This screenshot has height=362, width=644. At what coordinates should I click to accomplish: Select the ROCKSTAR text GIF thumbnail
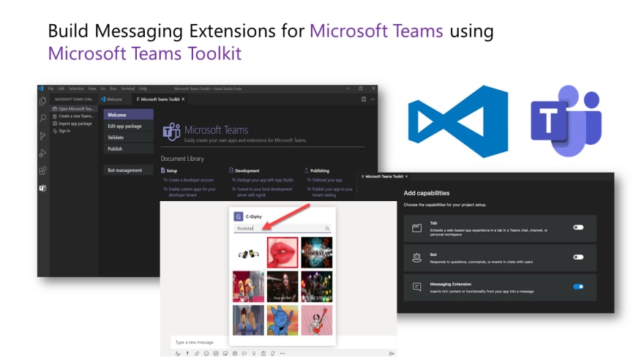tap(317, 253)
